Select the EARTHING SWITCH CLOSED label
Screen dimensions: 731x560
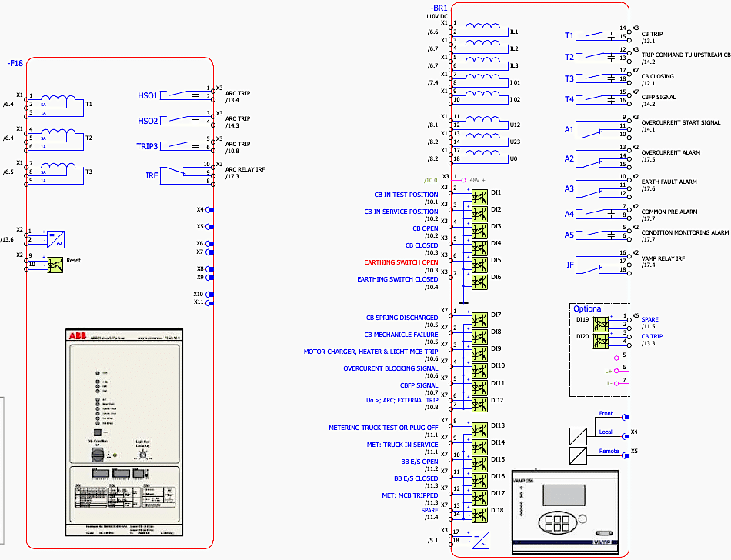398,279
